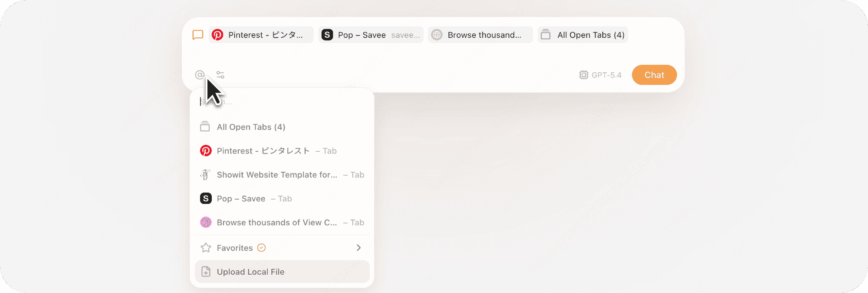
Task: Select All Open Tabs (4) in the dropdown
Action: pyautogui.click(x=251, y=127)
